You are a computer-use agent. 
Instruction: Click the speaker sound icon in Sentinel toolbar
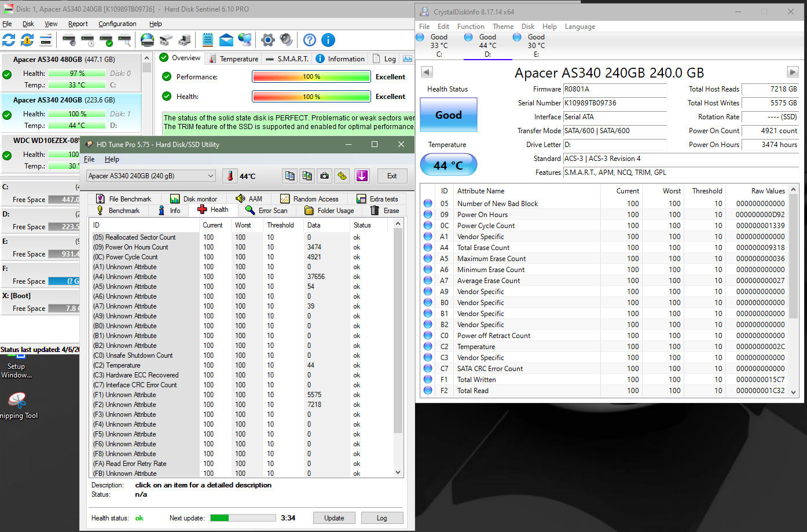pos(286,40)
